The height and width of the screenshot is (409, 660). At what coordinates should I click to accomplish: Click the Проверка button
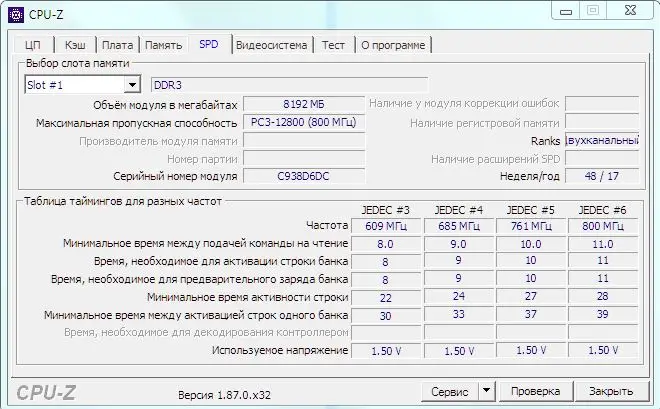tap(535, 391)
